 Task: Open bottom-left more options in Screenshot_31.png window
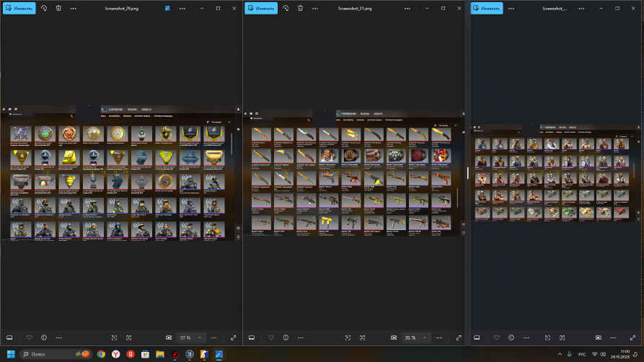pyautogui.click(x=301, y=337)
